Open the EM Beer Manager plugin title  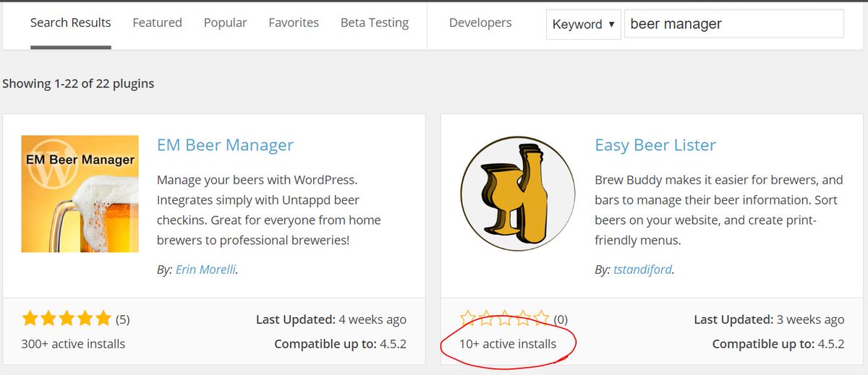coord(225,145)
